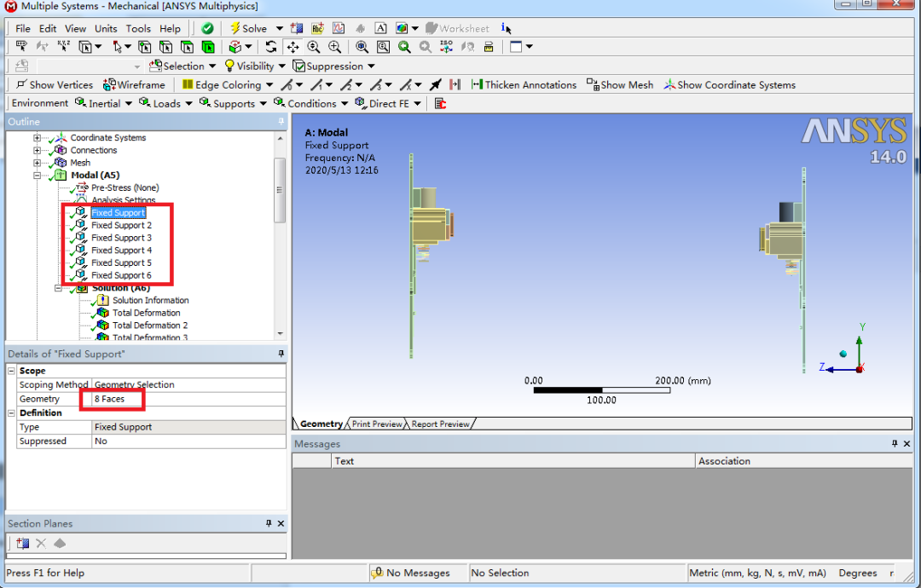The image size is (921, 588).
Task: Open the Solve dropdown arrow
Action: coord(280,28)
